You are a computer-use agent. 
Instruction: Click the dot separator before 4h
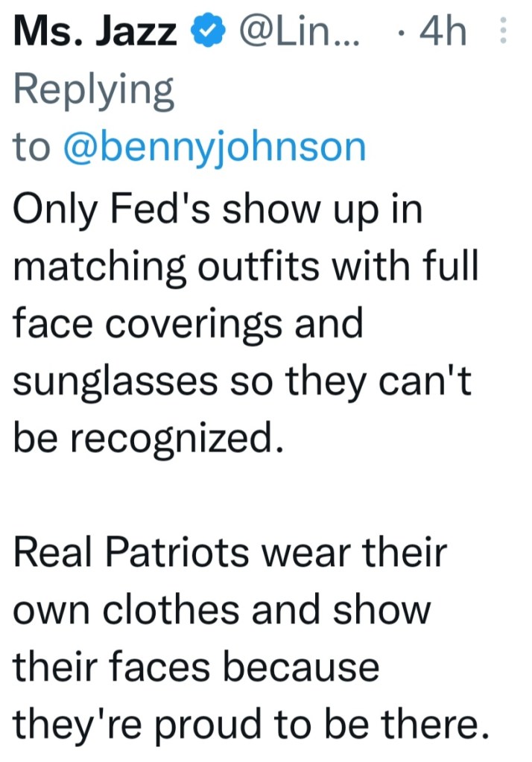(x=403, y=34)
